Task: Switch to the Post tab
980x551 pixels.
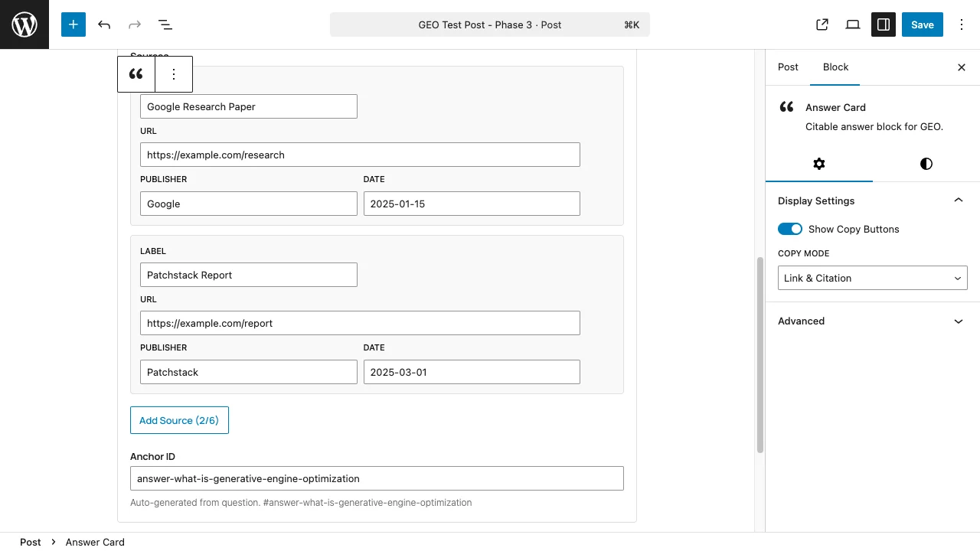Action: point(788,67)
